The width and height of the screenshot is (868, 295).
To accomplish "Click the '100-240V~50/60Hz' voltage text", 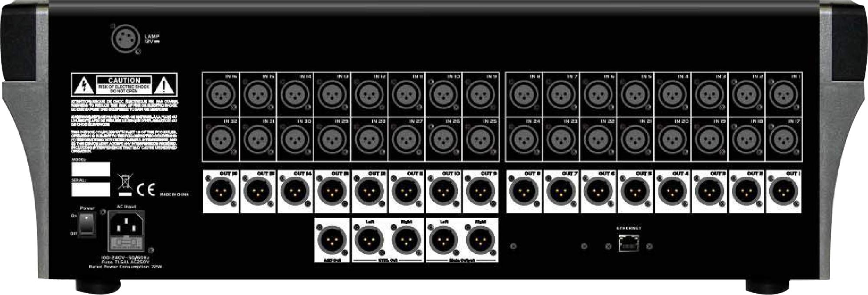I will click(x=125, y=258).
